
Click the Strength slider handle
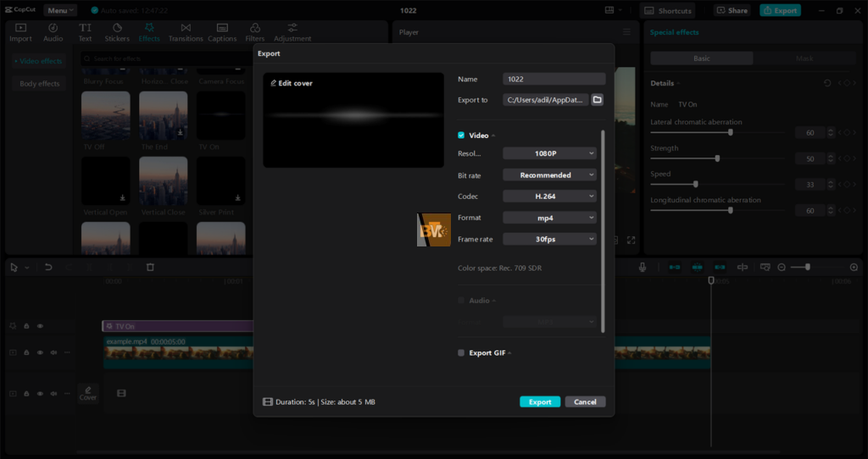click(x=717, y=158)
